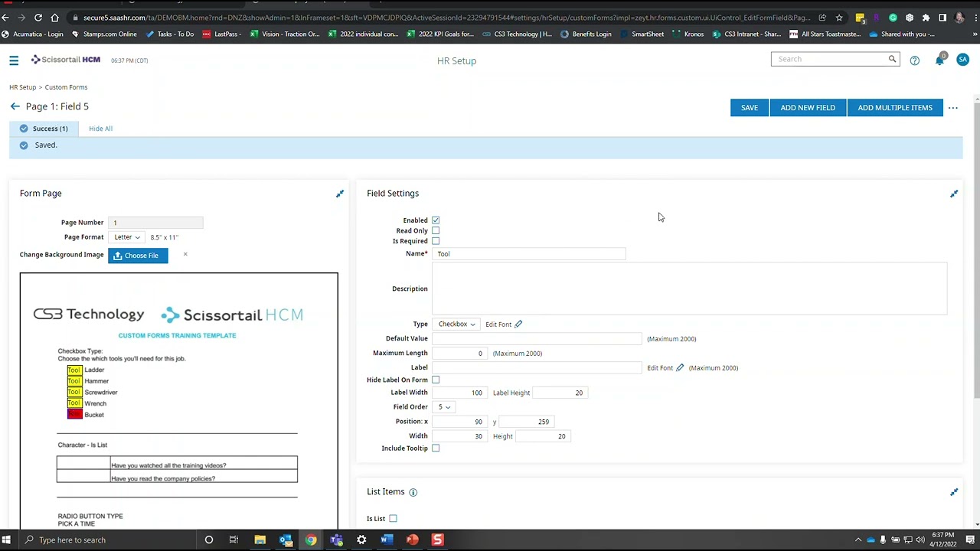Open the Page Format Letter dropdown
This screenshot has height=551, width=980.
point(127,237)
